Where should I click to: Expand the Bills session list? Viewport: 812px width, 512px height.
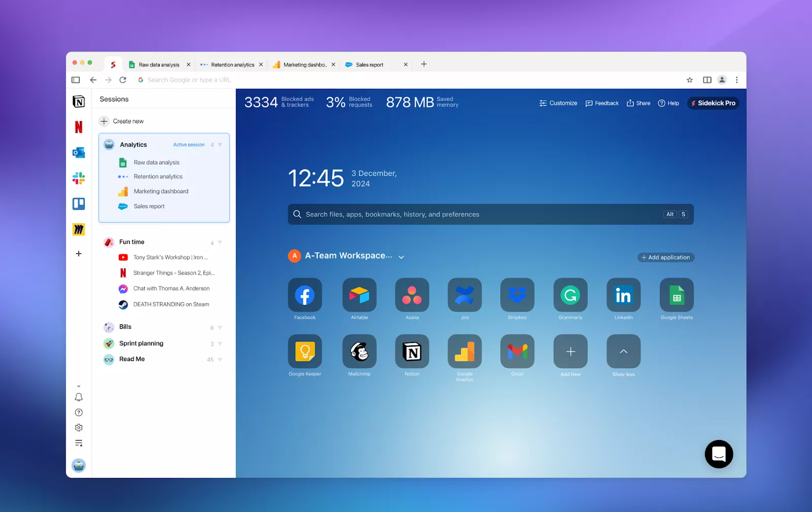pos(220,328)
